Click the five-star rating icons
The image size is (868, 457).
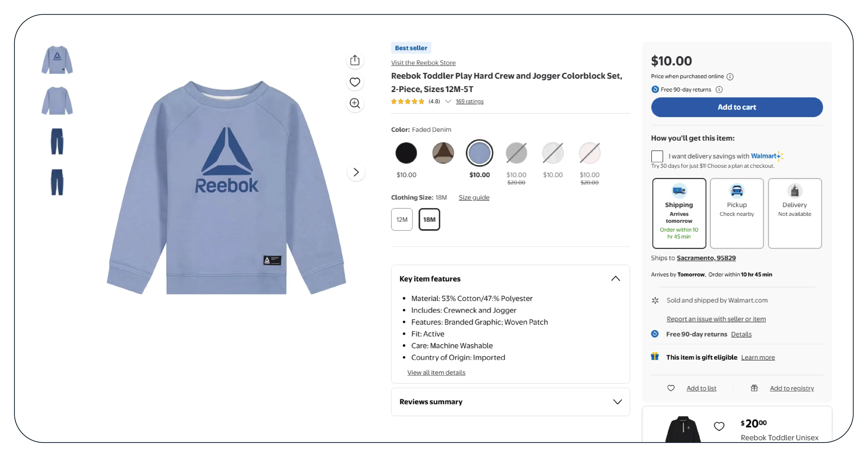[x=407, y=101]
